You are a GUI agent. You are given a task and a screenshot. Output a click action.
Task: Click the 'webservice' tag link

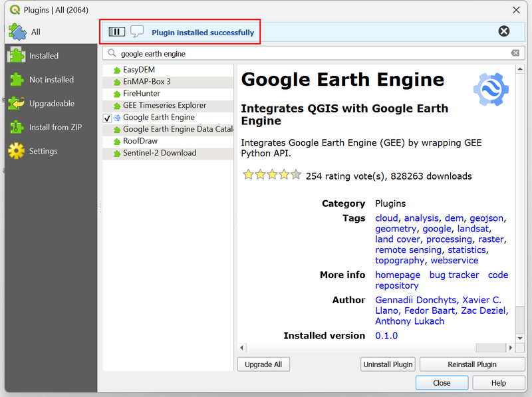click(x=454, y=260)
